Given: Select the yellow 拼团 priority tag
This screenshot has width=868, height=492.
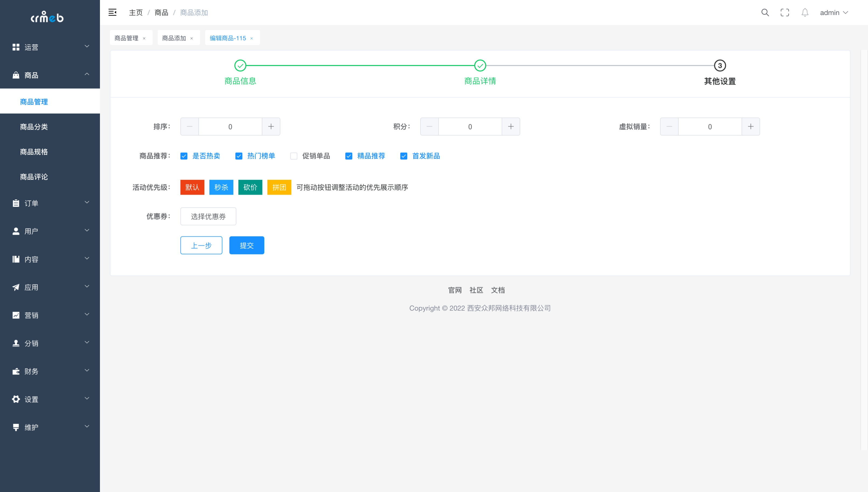Looking at the screenshot, I should pos(280,187).
